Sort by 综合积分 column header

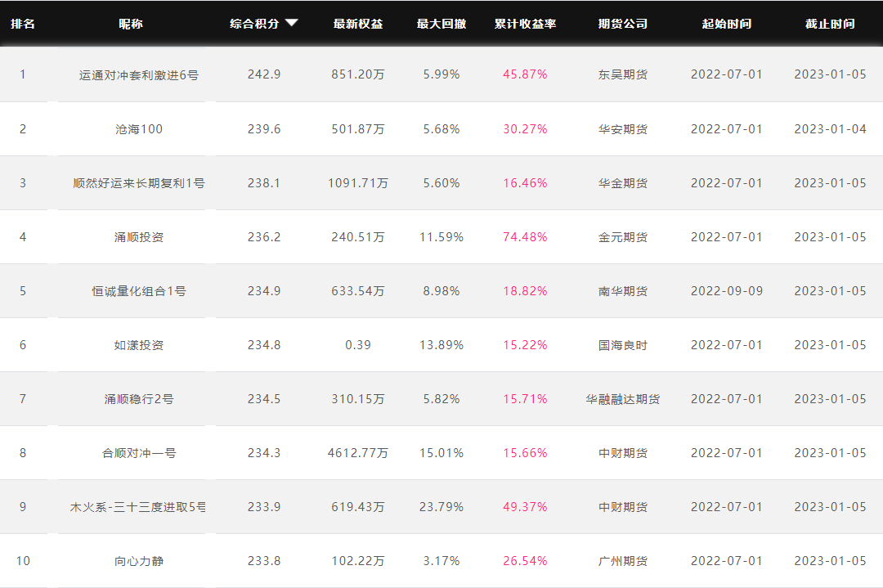coord(254,24)
